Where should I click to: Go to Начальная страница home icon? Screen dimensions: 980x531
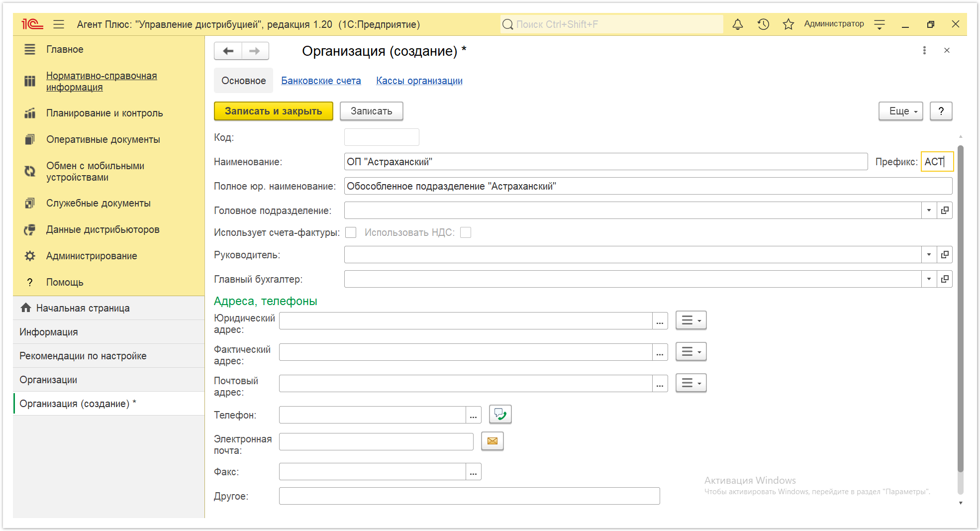26,308
